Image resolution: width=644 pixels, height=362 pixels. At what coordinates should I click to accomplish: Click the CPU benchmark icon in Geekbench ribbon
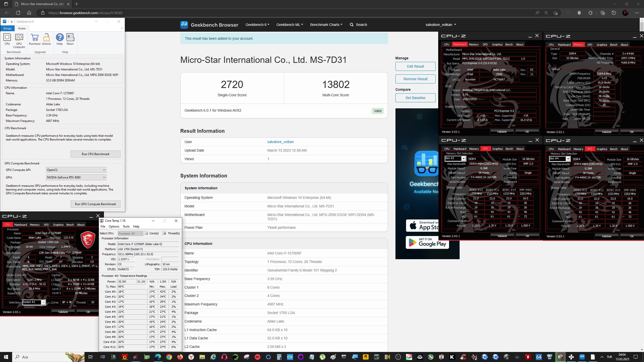tap(7, 39)
